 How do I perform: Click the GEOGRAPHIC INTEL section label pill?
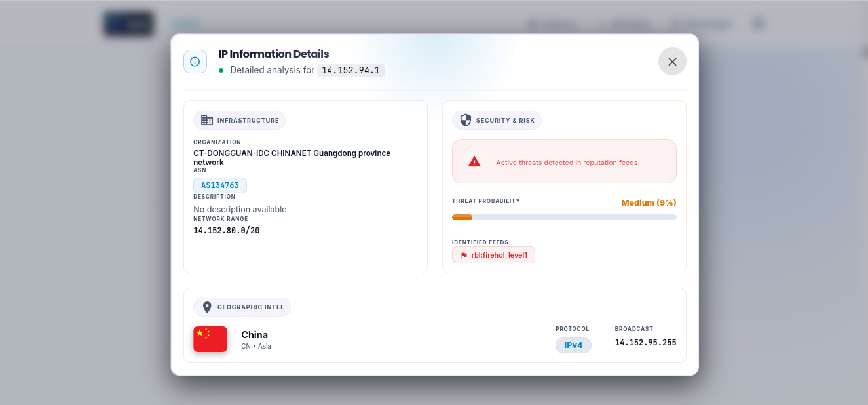pyautogui.click(x=242, y=307)
